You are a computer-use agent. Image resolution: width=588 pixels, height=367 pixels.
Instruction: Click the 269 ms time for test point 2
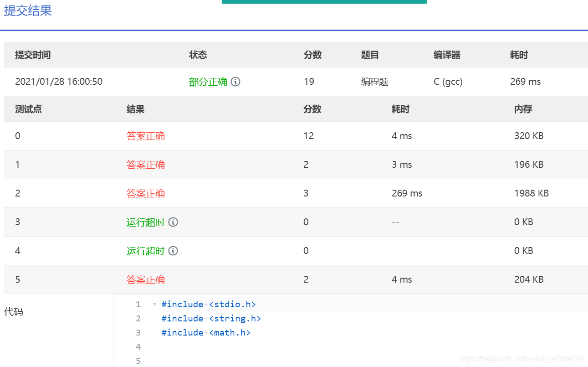pos(407,193)
